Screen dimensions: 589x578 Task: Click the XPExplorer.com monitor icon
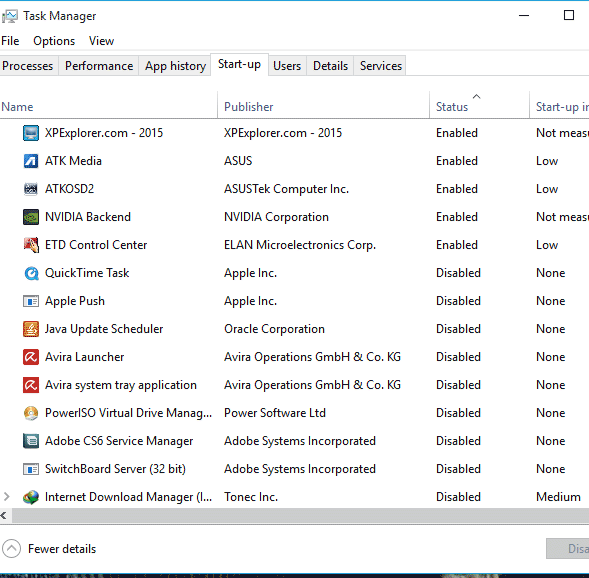(x=31, y=133)
